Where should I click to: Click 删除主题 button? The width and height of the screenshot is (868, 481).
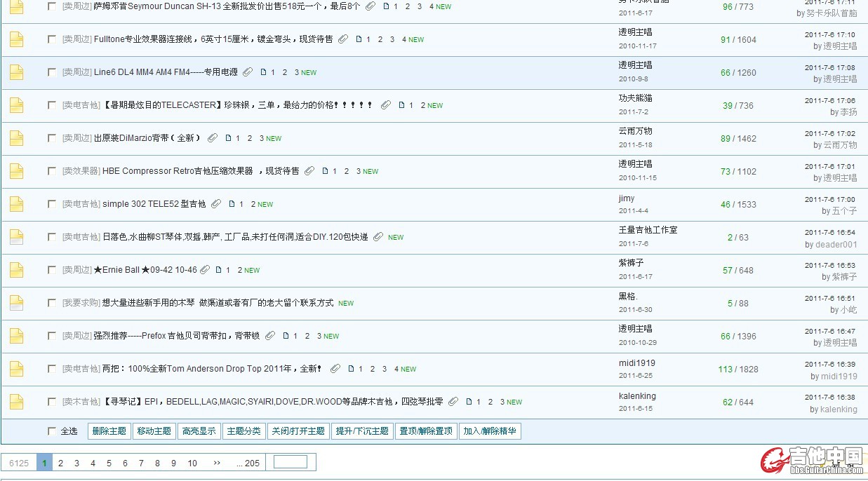[x=109, y=431]
